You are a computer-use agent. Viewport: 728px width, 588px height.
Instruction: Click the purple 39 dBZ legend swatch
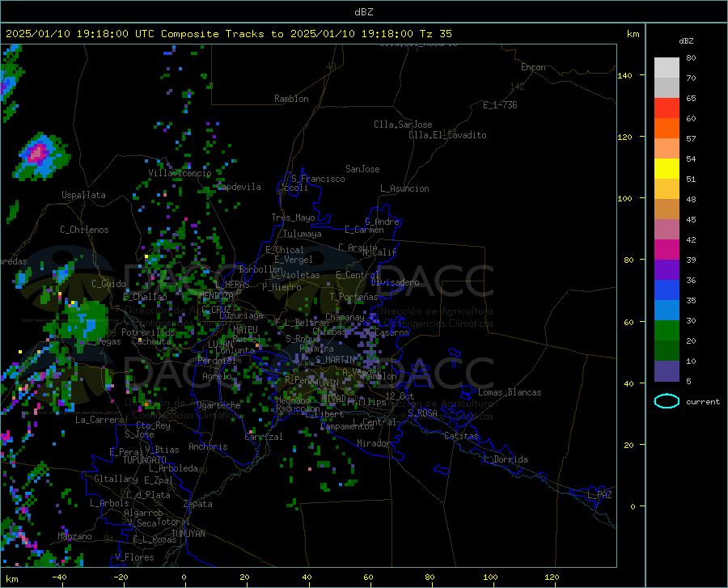[x=667, y=269]
